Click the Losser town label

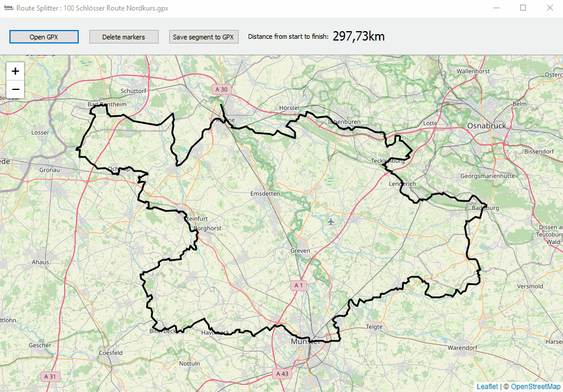click(x=40, y=132)
